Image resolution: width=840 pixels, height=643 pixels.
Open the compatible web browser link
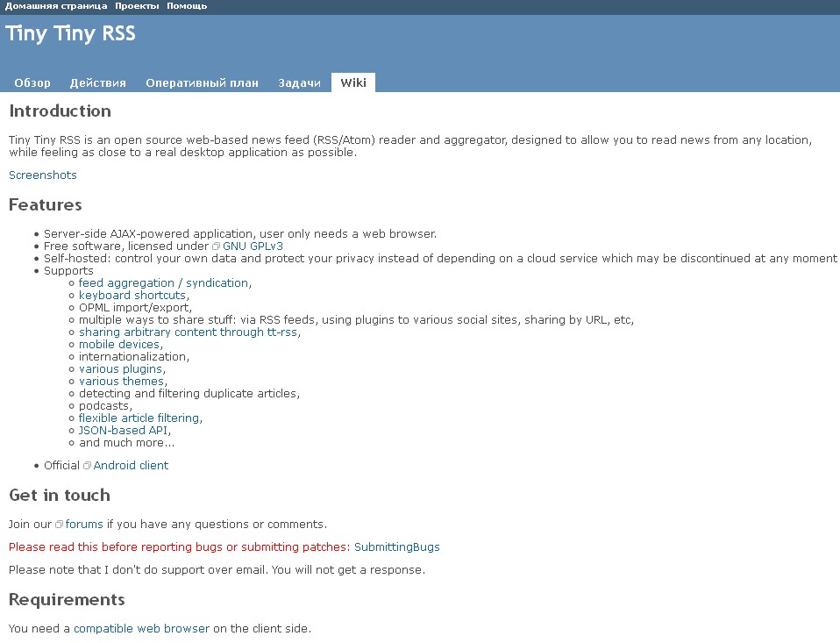tap(141, 629)
